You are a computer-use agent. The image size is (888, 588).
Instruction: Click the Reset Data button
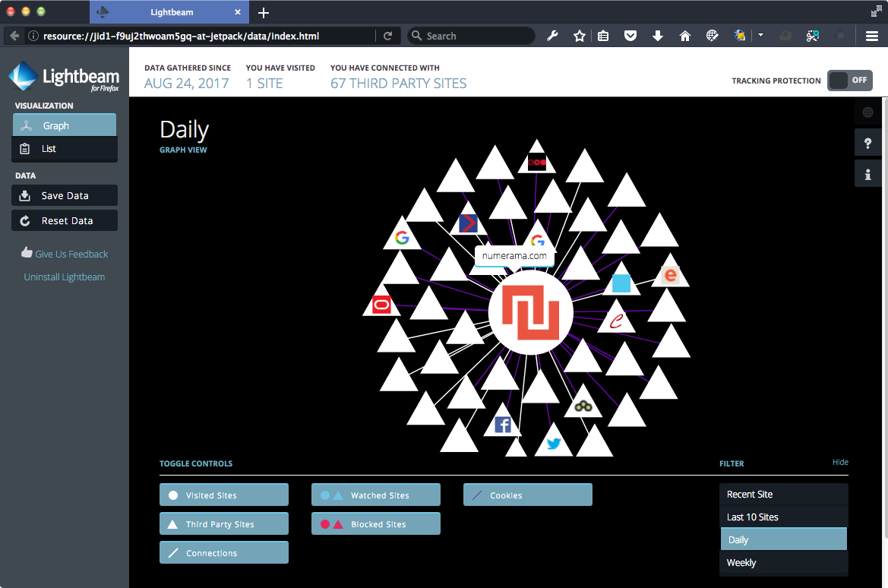pyautogui.click(x=65, y=220)
